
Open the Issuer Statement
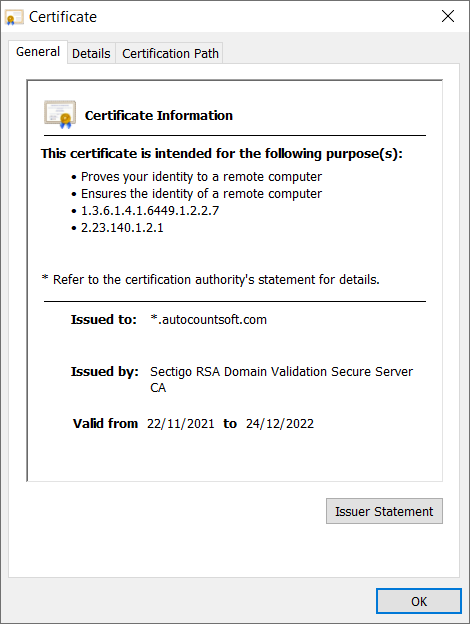(x=384, y=511)
